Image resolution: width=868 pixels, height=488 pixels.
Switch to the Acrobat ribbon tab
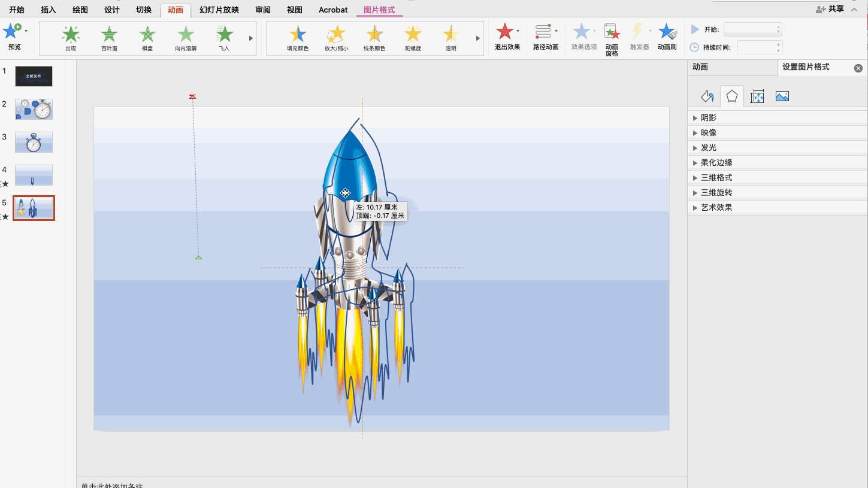pos(333,10)
